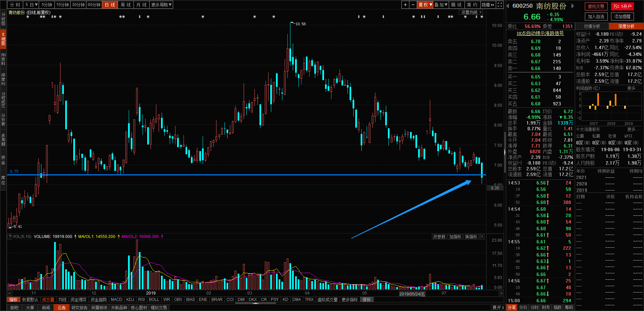Select 日线 daily period

click(110, 5)
